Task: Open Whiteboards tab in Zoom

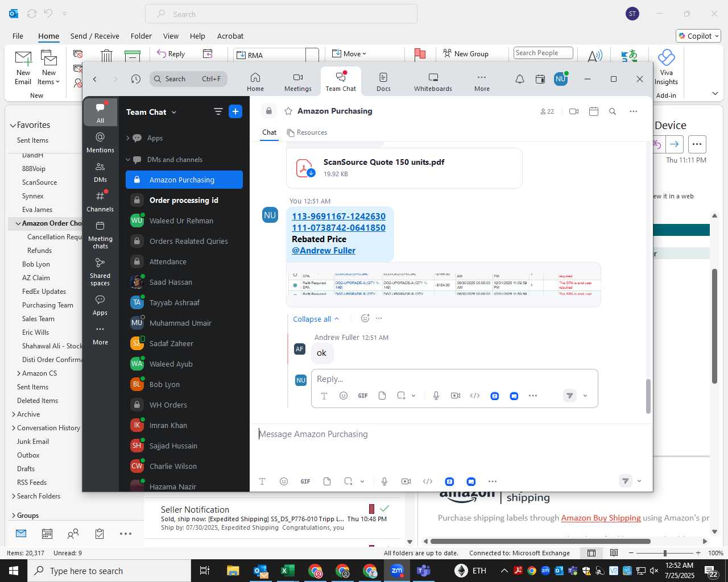Action: tap(433, 82)
